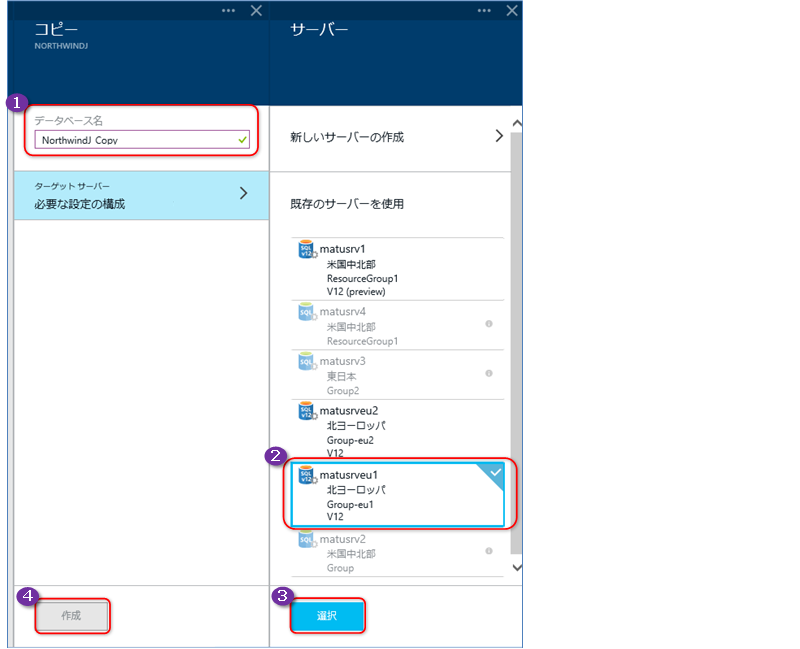
Task: Click the Group-eu2 text under matusrveu2
Action: [x=350, y=440]
